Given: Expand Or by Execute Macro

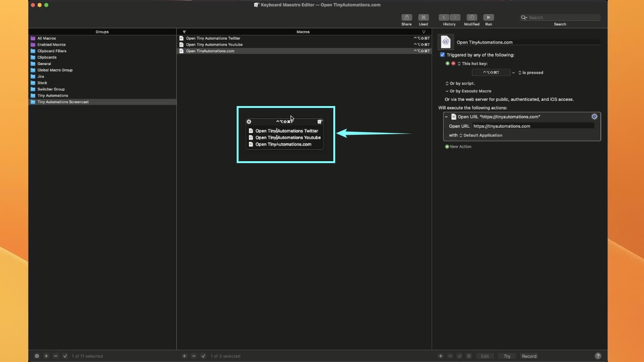Looking at the screenshot, I should pyautogui.click(x=468, y=91).
